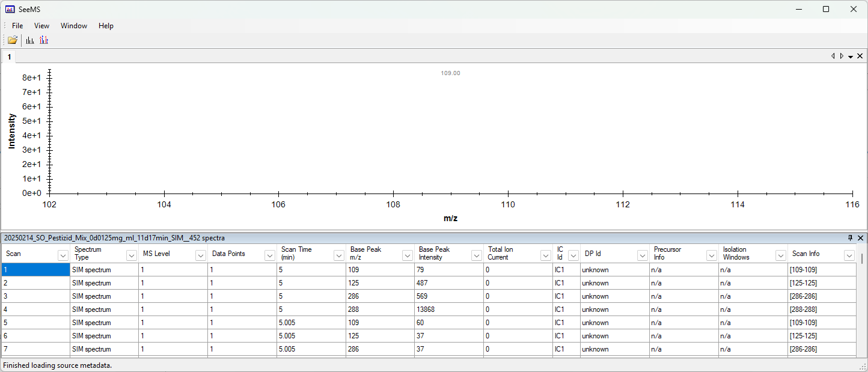This screenshot has width=868, height=372.
Task: Click the open data source folder icon
Action: point(12,40)
